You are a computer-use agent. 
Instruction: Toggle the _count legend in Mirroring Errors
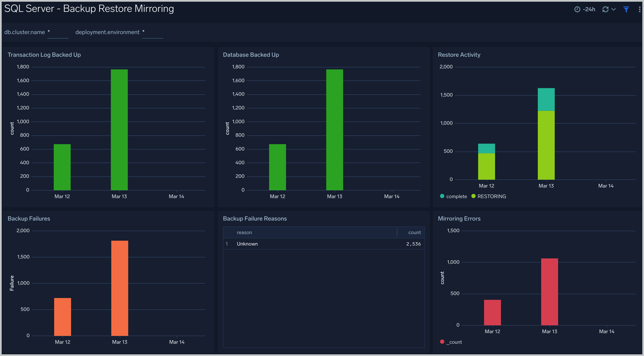pos(451,342)
